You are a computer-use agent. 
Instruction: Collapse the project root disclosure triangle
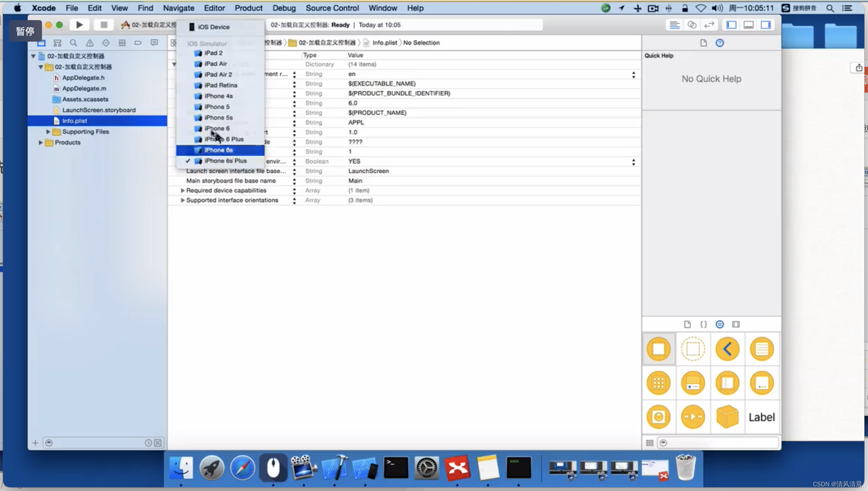33,56
